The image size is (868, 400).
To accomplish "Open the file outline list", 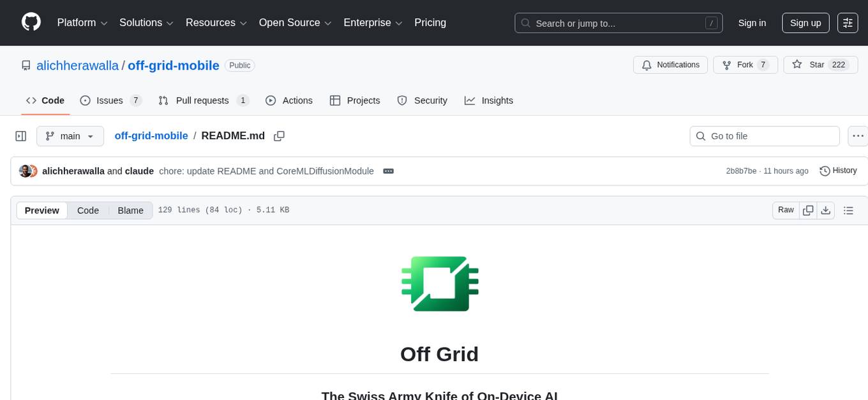I will 849,210.
